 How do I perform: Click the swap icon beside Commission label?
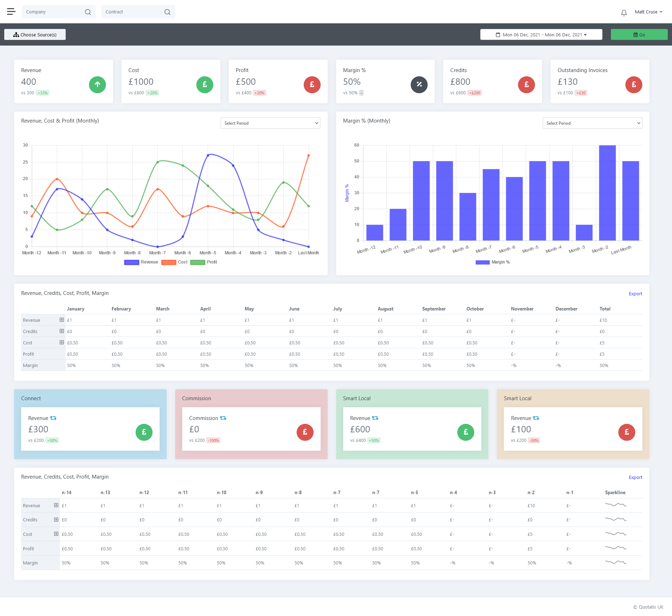223,418
